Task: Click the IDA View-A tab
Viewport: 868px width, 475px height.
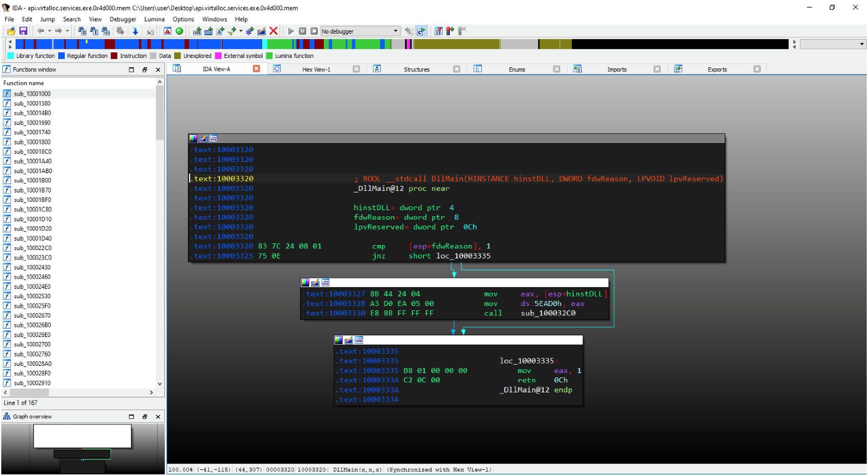Action: tap(217, 68)
